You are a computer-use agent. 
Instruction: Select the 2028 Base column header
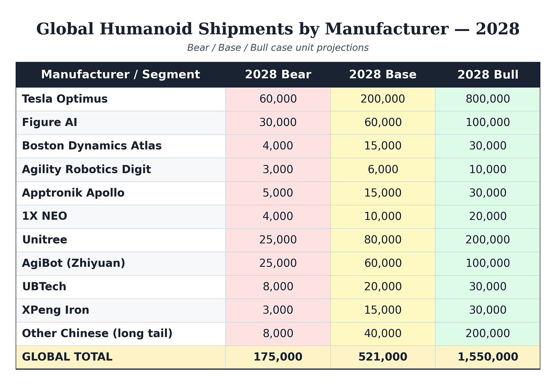[x=383, y=74]
